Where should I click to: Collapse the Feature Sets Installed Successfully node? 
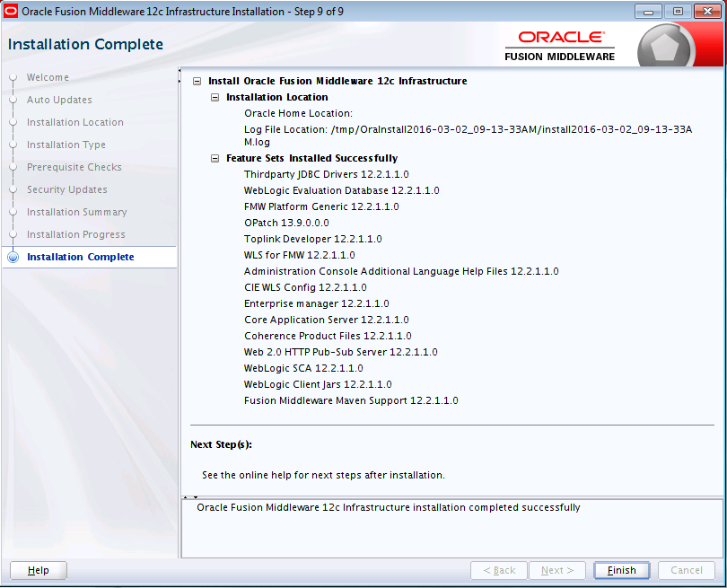[215, 159]
